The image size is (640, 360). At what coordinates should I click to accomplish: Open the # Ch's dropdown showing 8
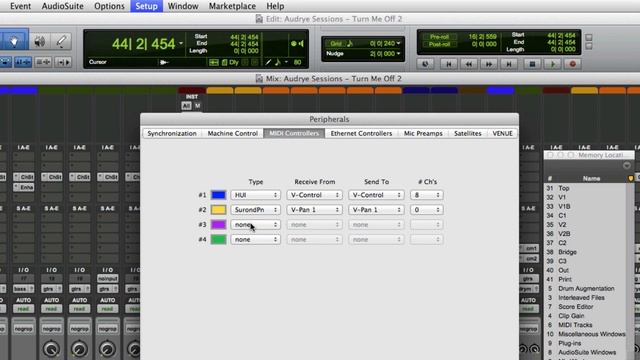(427, 195)
